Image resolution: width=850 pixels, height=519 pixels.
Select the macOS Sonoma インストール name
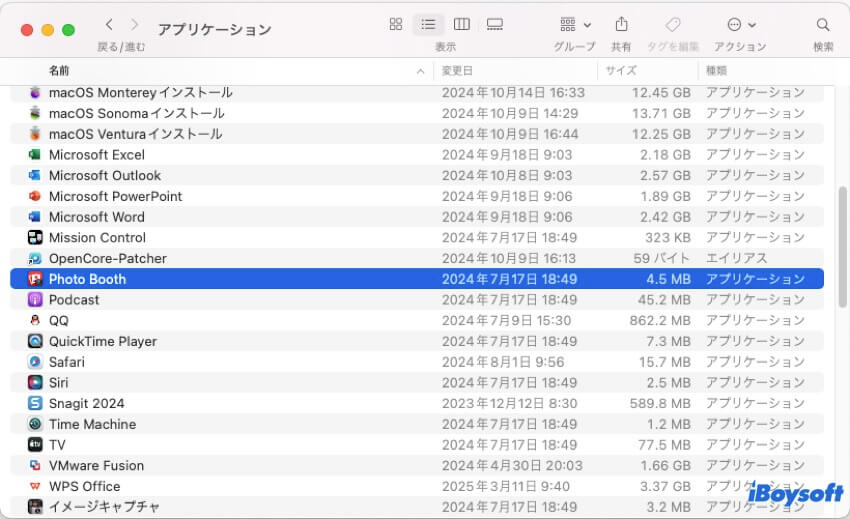pos(137,113)
